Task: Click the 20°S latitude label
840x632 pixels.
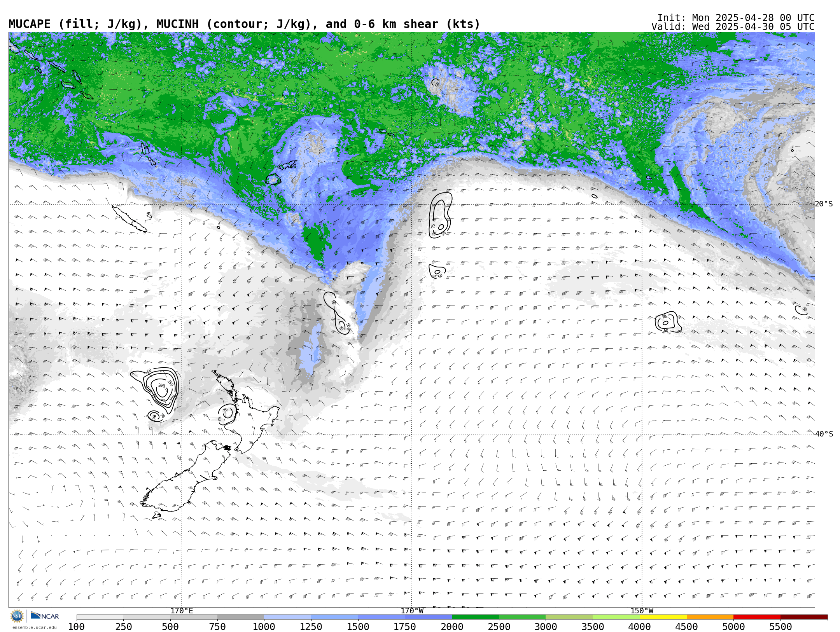Action: point(824,204)
